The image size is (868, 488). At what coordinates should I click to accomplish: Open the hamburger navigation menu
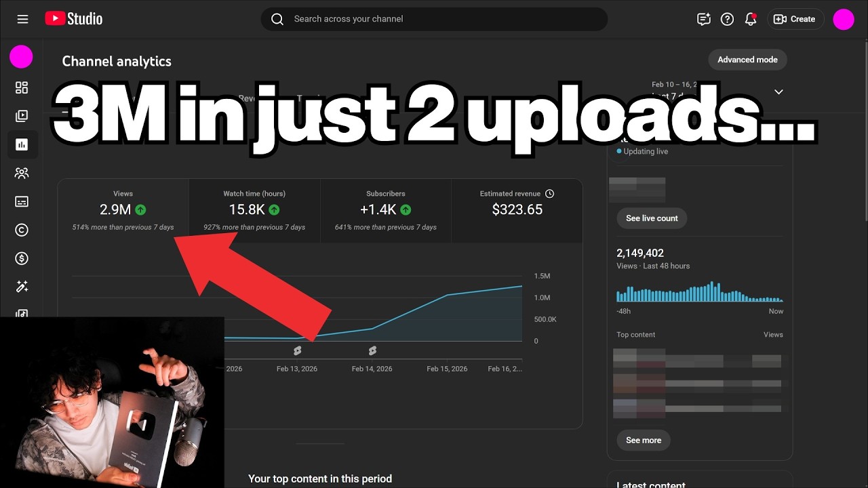tap(22, 19)
